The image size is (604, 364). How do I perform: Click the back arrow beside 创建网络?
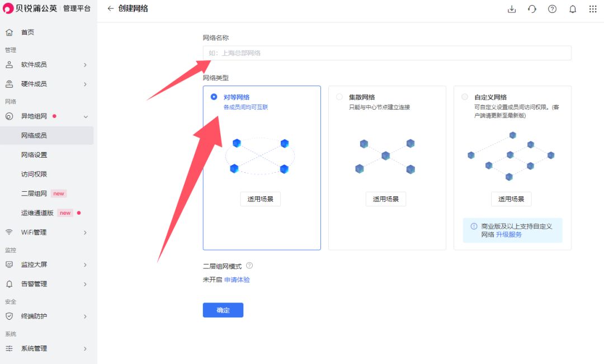tap(110, 9)
